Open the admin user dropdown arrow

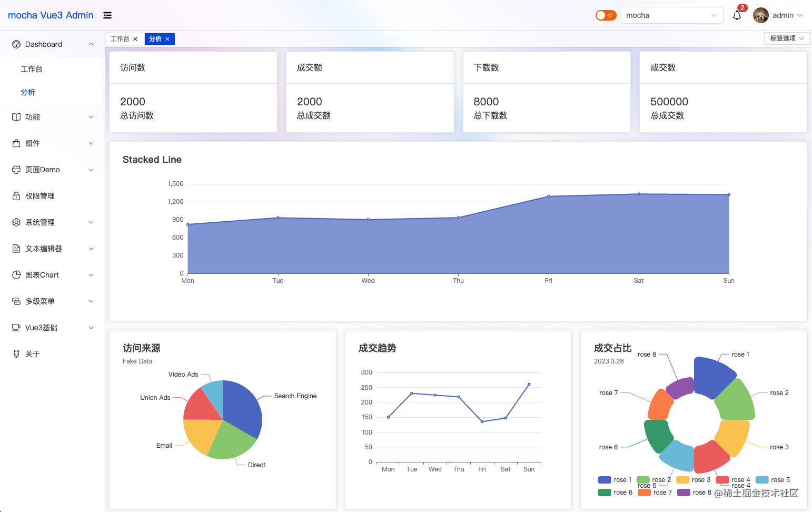[800, 15]
